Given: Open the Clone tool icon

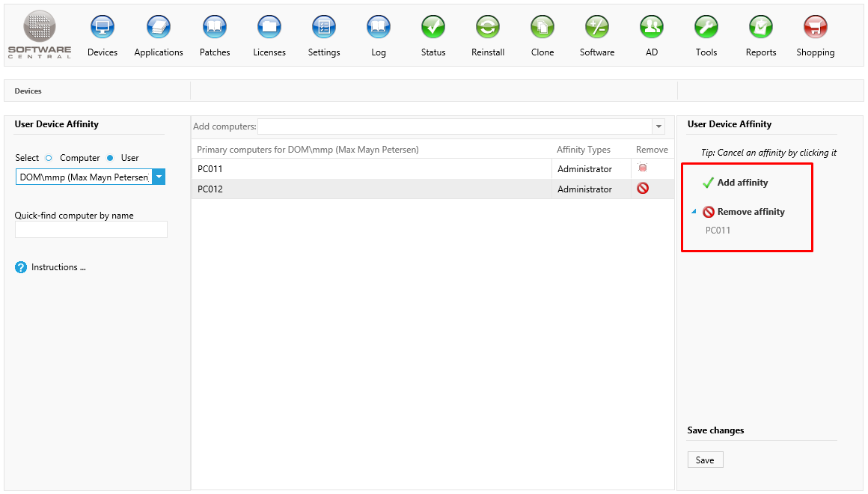Looking at the screenshot, I should pyautogui.click(x=542, y=28).
